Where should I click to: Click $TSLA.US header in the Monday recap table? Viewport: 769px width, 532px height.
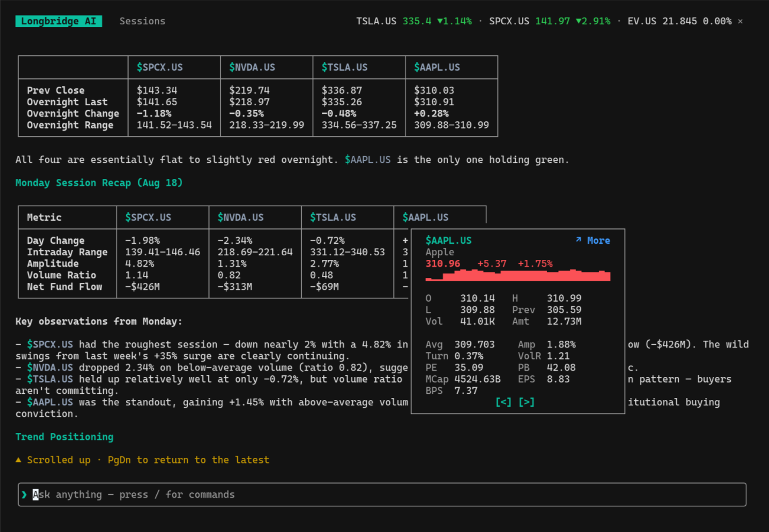(333, 218)
